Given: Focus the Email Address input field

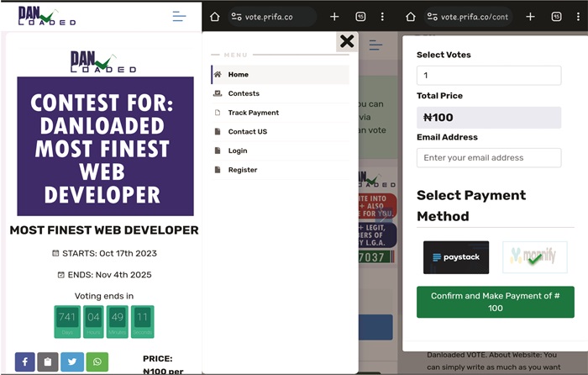Looking at the screenshot, I should click(489, 158).
